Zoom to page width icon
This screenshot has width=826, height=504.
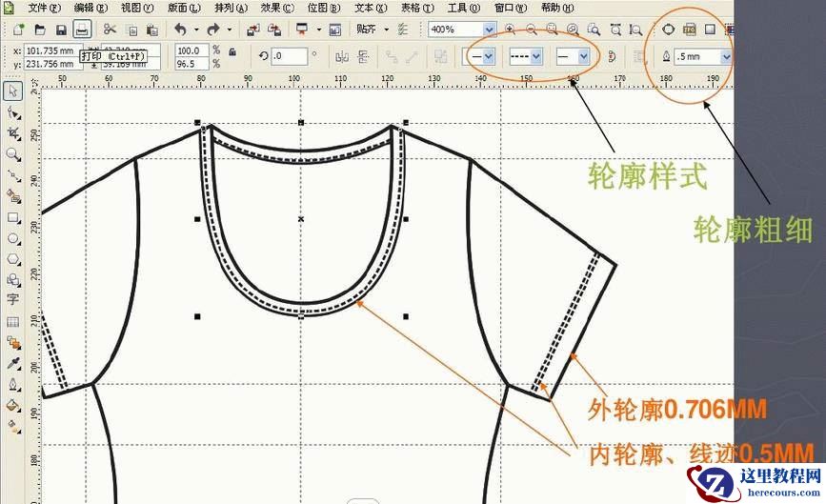pos(614,30)
